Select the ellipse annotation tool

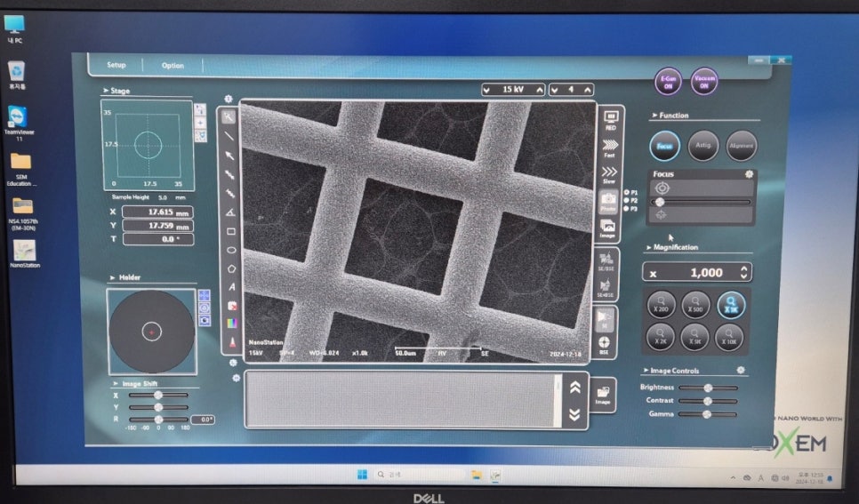[230, 250]
